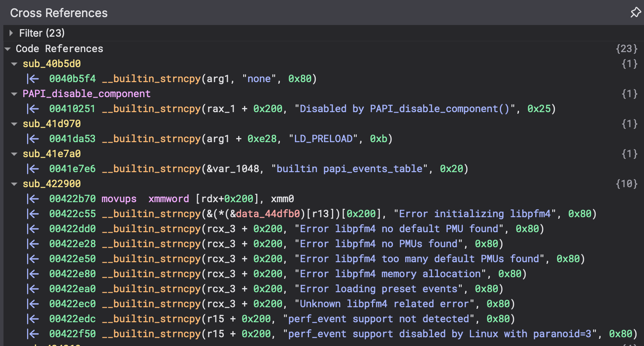This screenshot has height=346, width=644.
Task: Click the incoming reference icon next to 00422edc
Action: tap(33, 318)
